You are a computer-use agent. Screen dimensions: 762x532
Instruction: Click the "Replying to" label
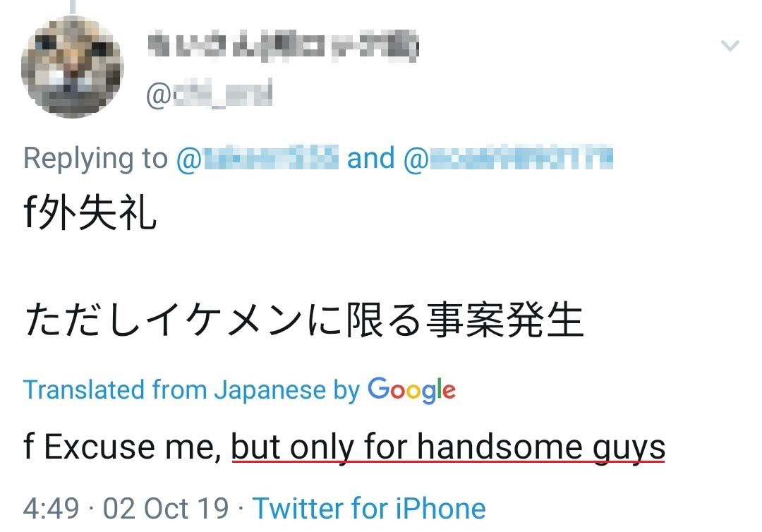(x=95, y=159)
